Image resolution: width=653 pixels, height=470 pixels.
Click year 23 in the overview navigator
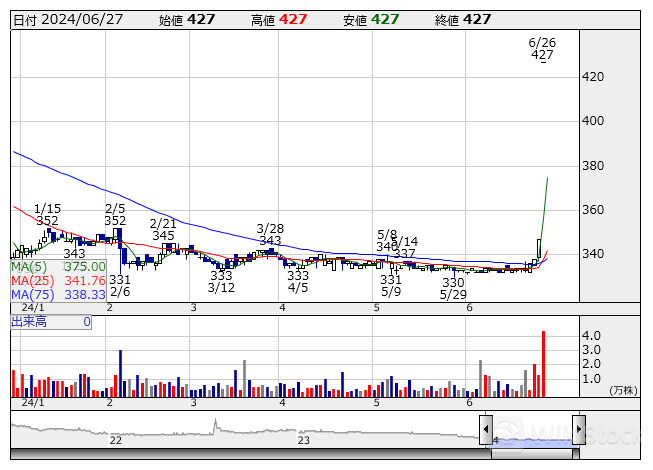[x=304, y=440]
